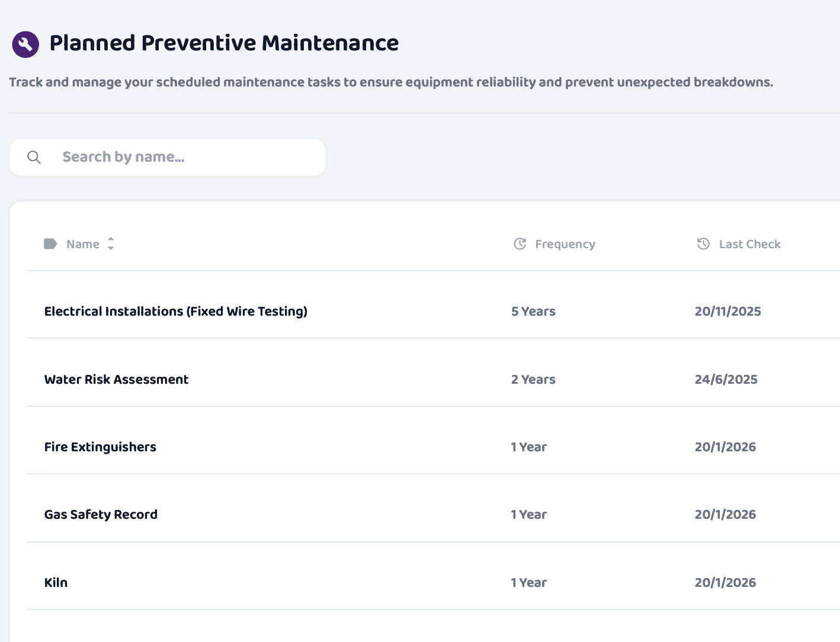Click the 20/11/2025 last check date

[x=728, y=311]
